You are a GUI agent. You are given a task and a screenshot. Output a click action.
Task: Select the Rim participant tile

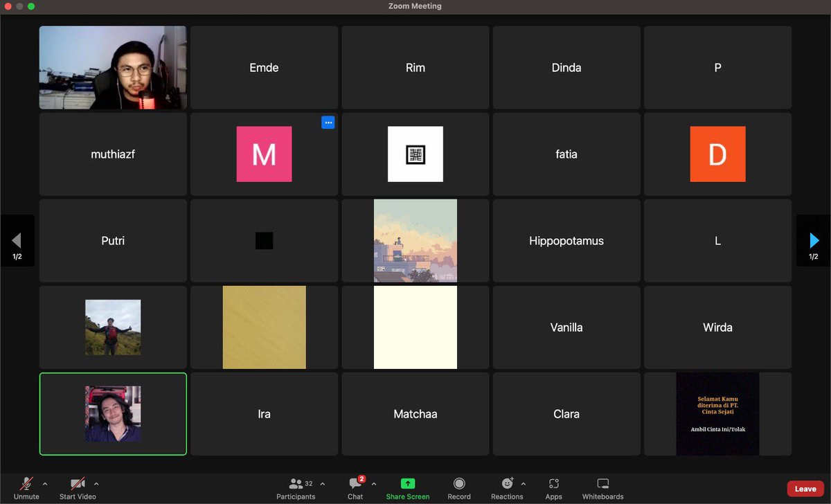(x=415, y=68)
